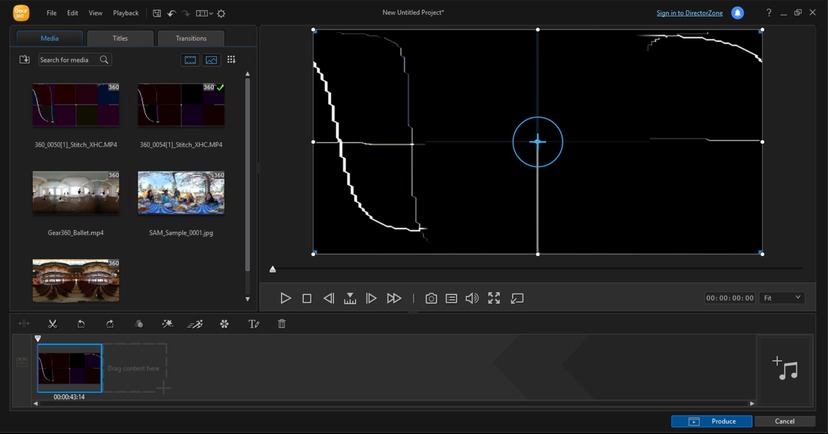The width and height of the screenshot is (828, 434).
Task: Toggle the video media filter button
Action: point(190,60)
